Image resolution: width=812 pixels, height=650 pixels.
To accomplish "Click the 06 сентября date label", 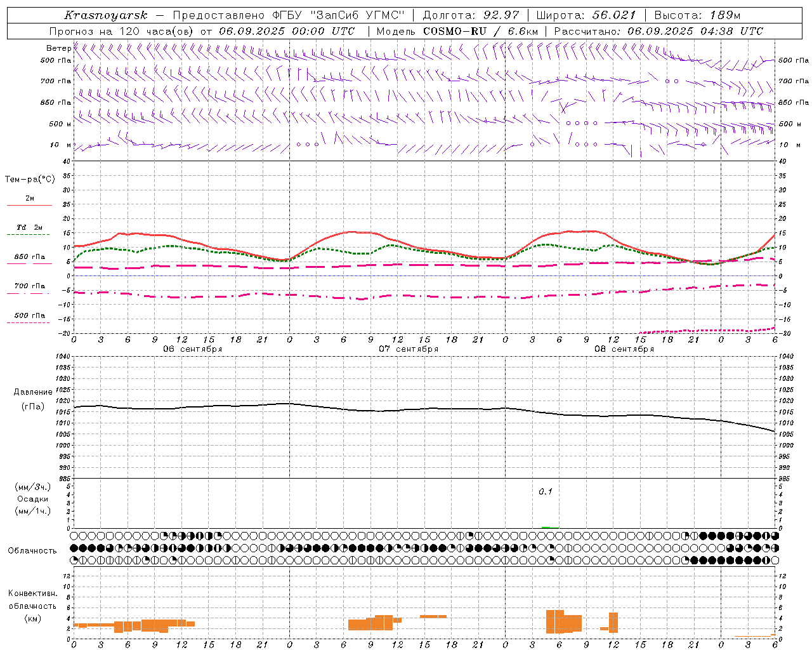I will tap(193, 349).
